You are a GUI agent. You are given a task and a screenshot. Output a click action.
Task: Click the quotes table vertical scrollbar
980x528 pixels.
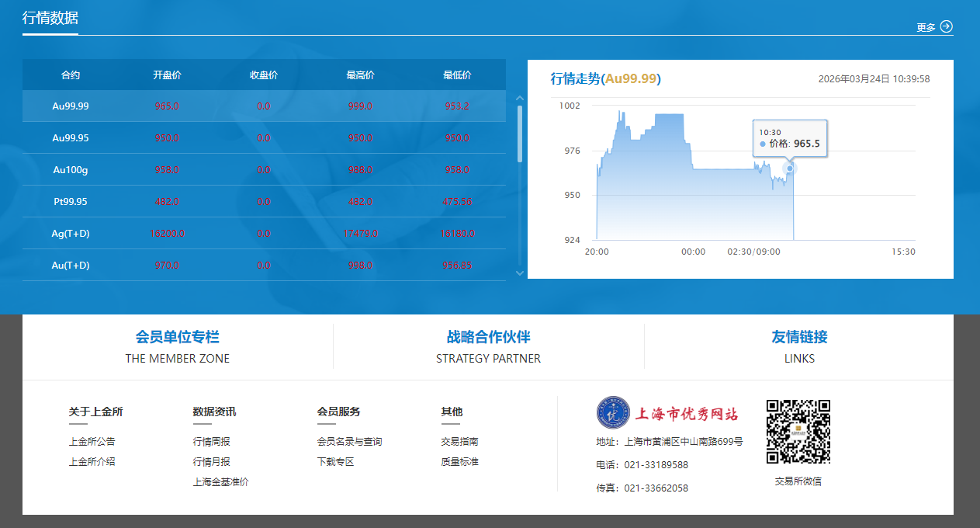(520, 134)
